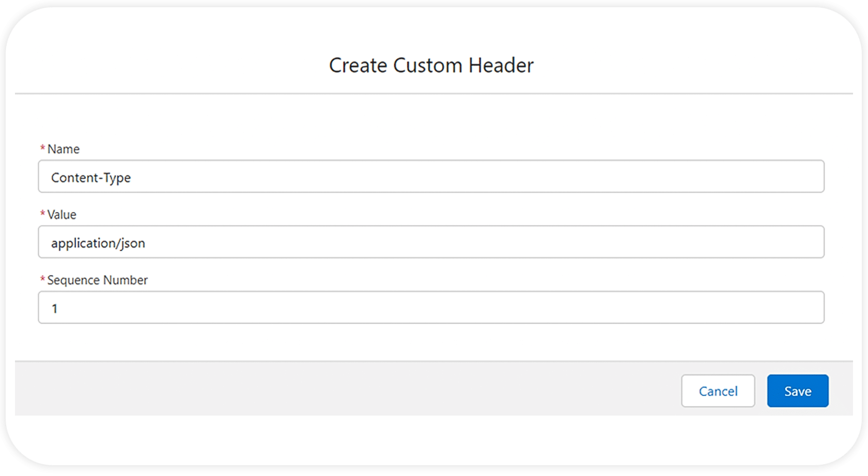Click the "application/json" text in Value field
Screen dimensions: 868x476
pos(98,243)
